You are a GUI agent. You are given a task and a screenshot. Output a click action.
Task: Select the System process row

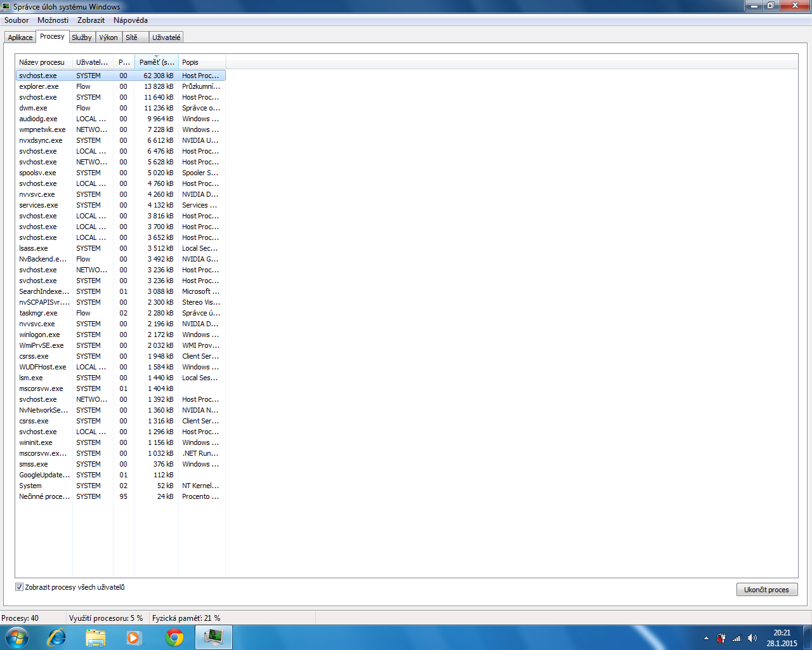pyautogui.click(x=121, y=486)
